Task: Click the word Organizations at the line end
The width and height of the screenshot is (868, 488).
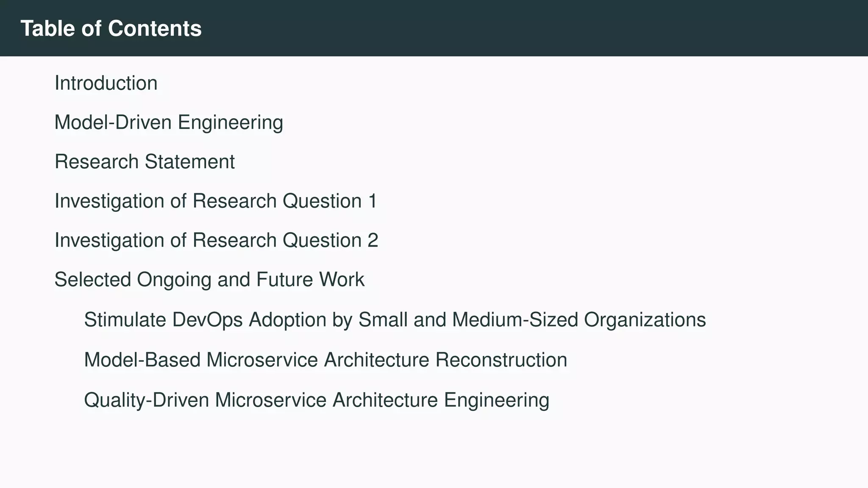Action: click(x=645, y=319)
